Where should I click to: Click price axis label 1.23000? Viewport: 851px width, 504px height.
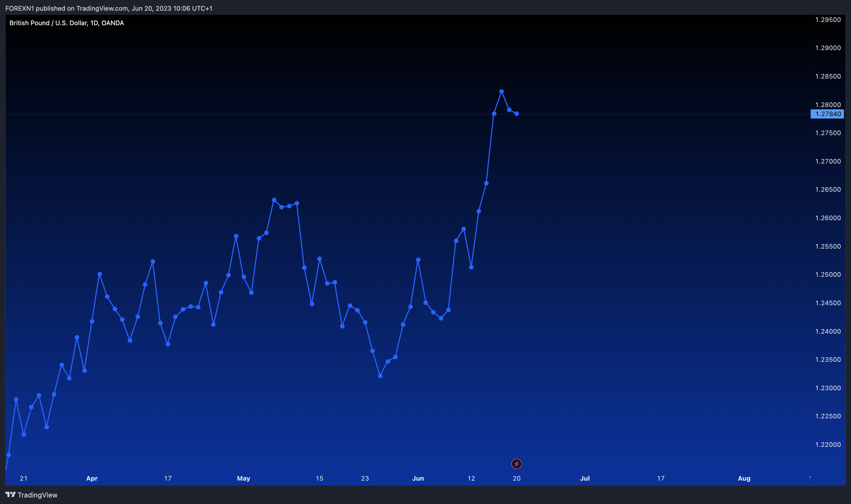point(828,388)
